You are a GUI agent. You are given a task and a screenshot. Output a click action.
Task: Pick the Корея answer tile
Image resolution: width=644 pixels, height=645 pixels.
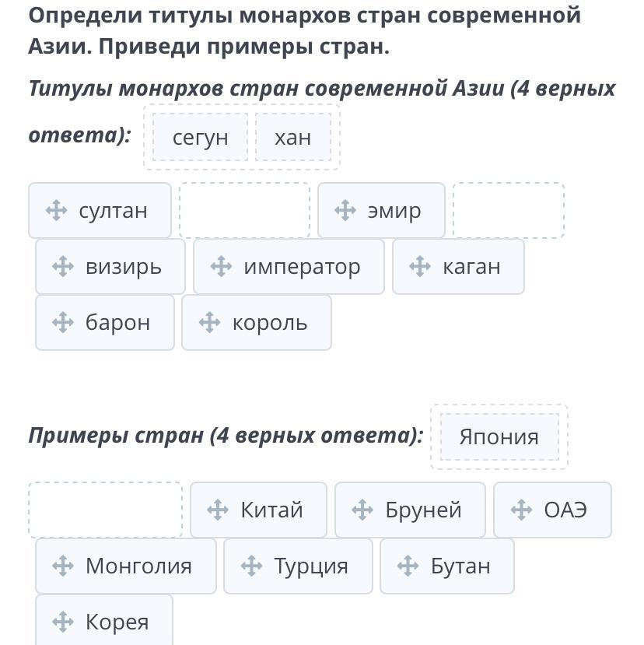tap(104, 620)
